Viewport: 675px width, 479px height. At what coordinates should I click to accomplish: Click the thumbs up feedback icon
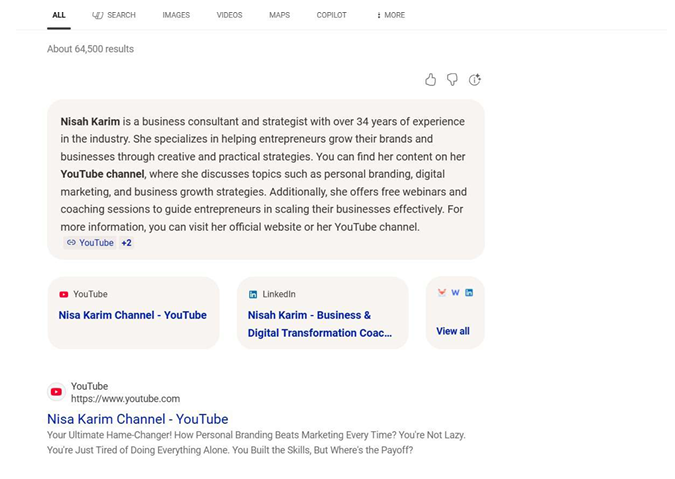(430, 80)
